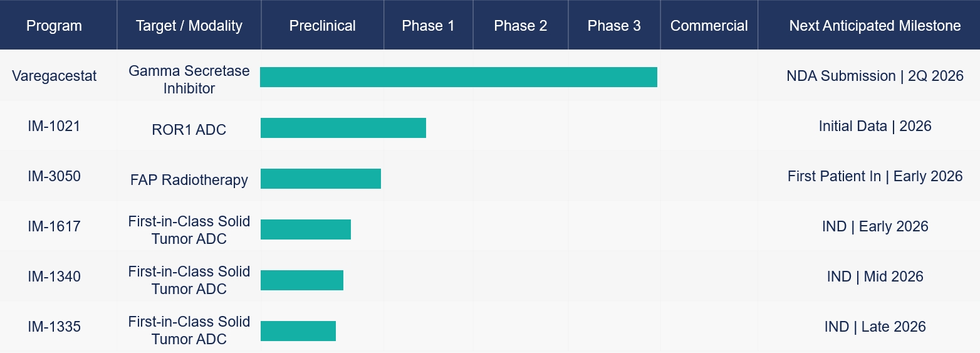Select the FAP Radiotherapy modality cell
980x353 pixels.
[189, 180]
